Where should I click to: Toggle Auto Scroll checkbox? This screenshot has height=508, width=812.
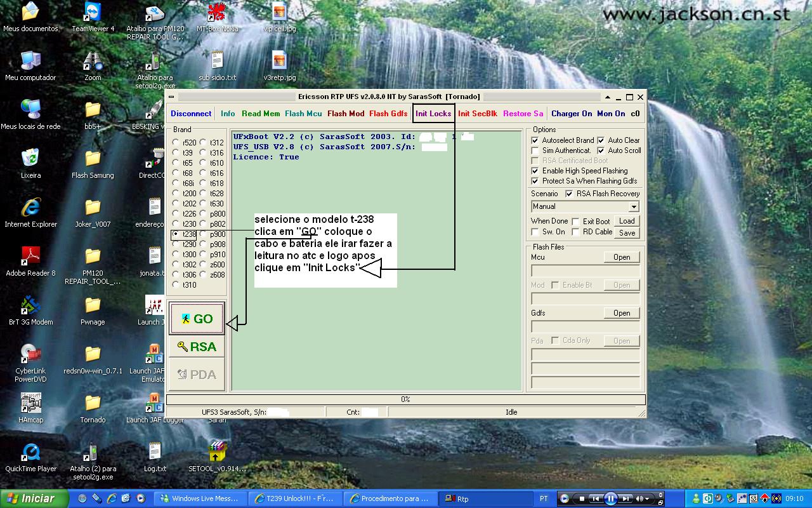point(601,150)
